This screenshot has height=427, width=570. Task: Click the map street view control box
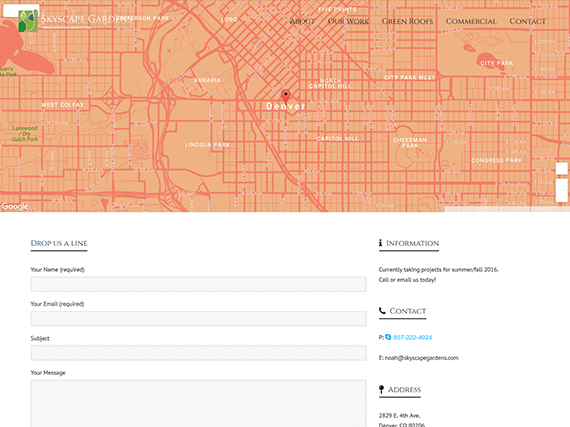click(562, 169)
